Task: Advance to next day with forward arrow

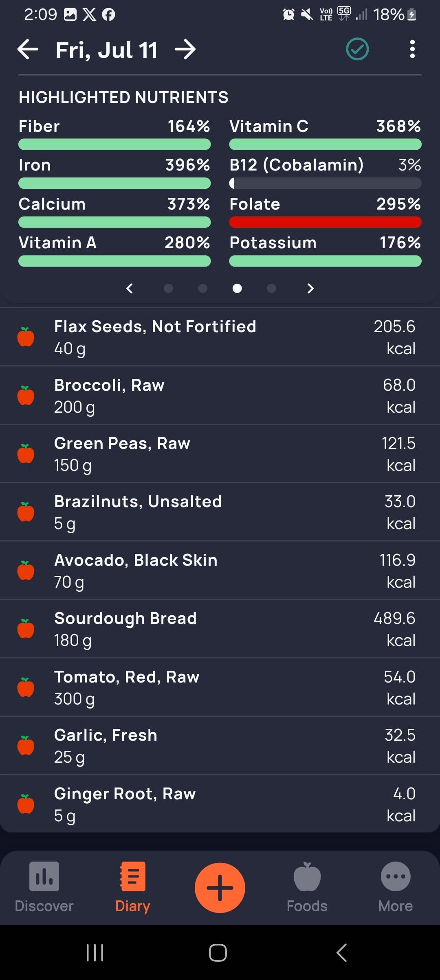Action: (185, 50)
